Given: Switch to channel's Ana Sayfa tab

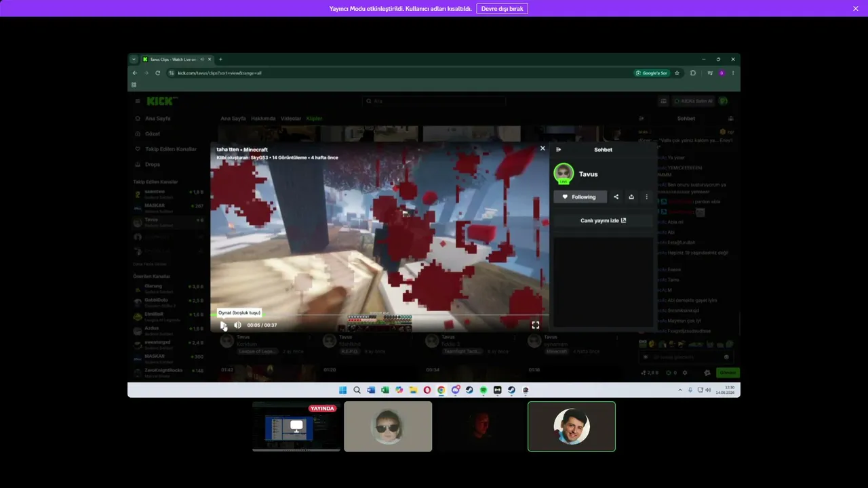Looking at the screenshot, I should coord(233,119).
